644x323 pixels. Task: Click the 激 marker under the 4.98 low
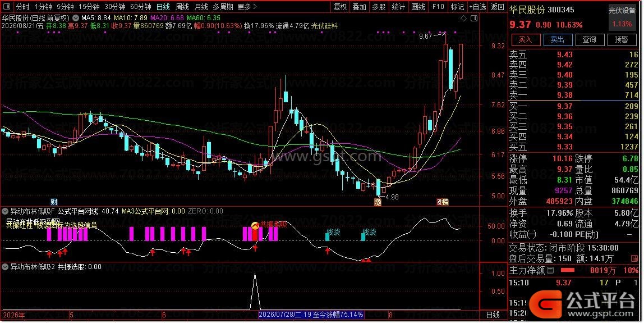coord(378,202)
